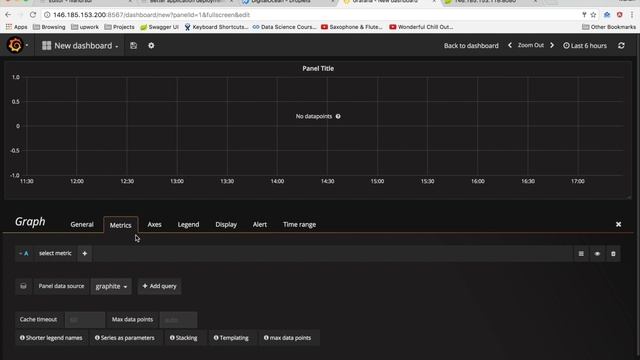
Task: Click the Max data points input field
Action: (x=178, y=320)
